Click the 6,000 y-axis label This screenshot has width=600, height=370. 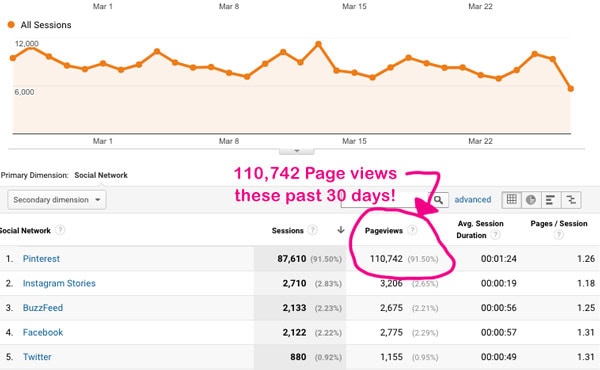coord(24,92)
